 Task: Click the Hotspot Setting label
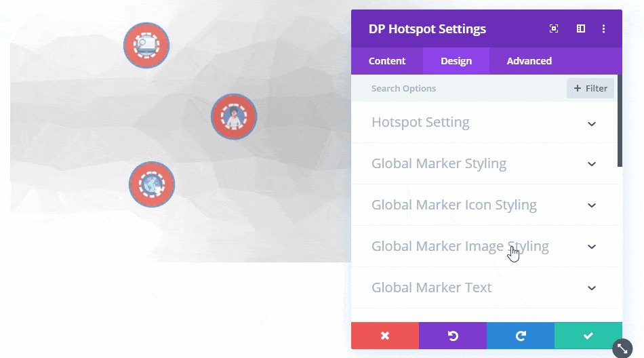pyautogui.click(x=420, y=123)
